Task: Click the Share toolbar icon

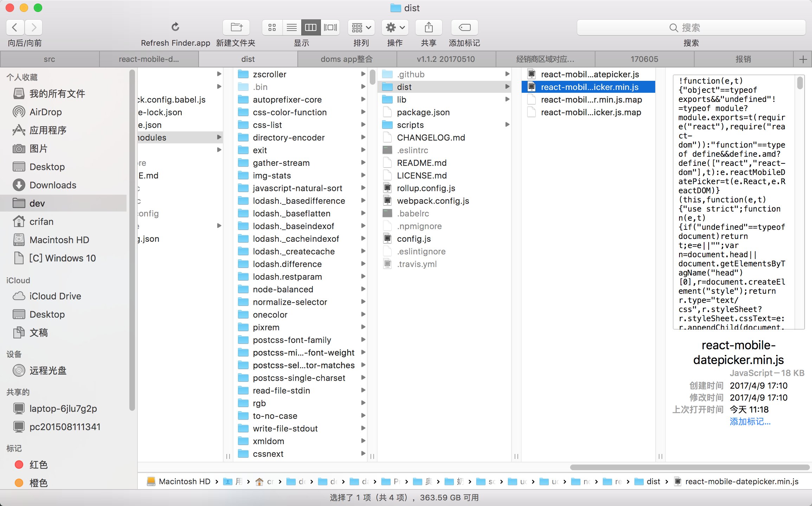Action: (x=428, y=27)
